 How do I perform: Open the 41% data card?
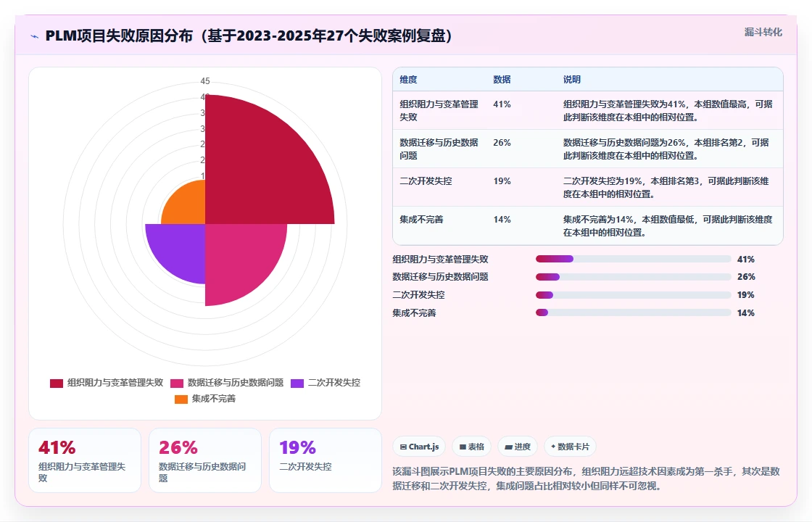[x=85, y=460]
